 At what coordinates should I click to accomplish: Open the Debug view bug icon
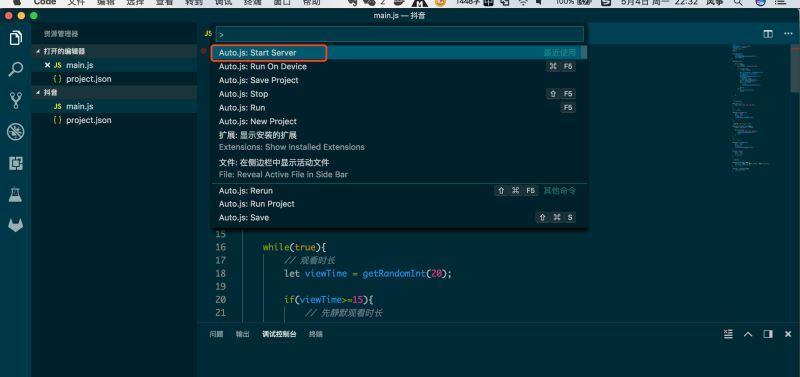click(15, 132)
